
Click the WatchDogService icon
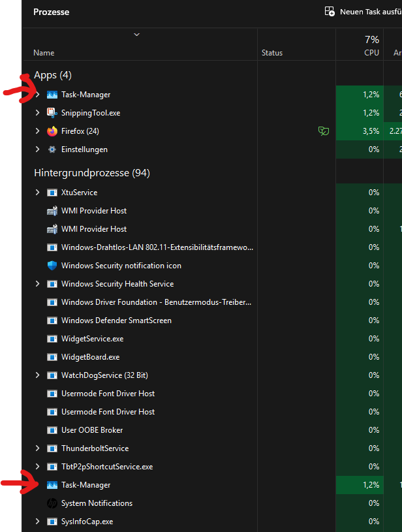pyautogui.click(x=52, y=375)
